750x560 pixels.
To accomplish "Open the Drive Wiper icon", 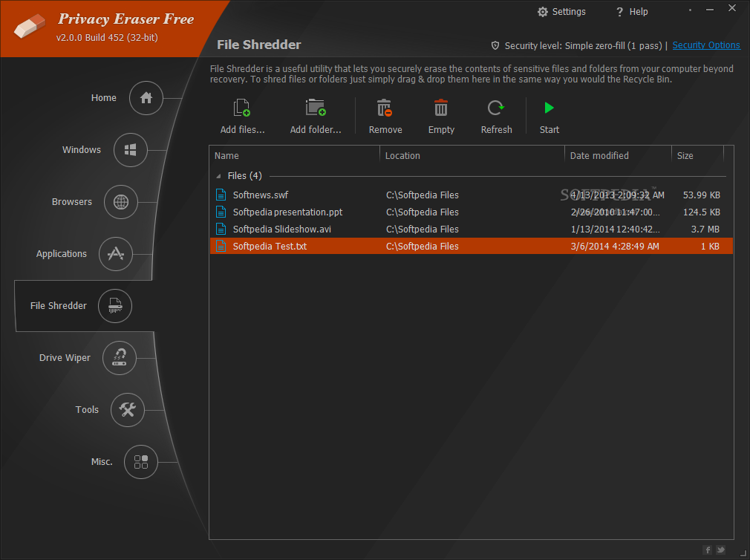I will click(x=120, y=358).
